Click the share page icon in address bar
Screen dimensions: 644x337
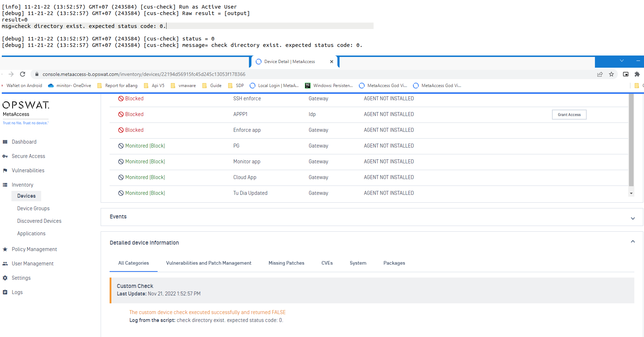600,74
